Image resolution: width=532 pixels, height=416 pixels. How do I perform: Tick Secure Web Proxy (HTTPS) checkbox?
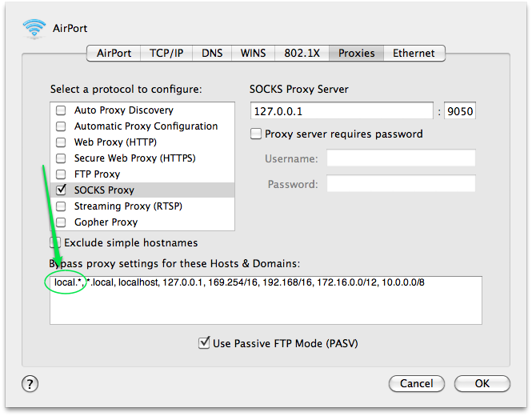pos(61,158)
